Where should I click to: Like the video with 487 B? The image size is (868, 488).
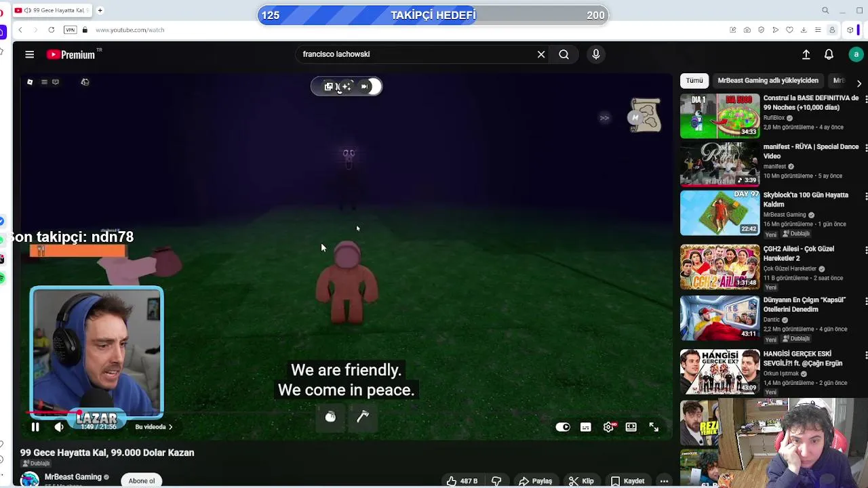tap(462, 481)
